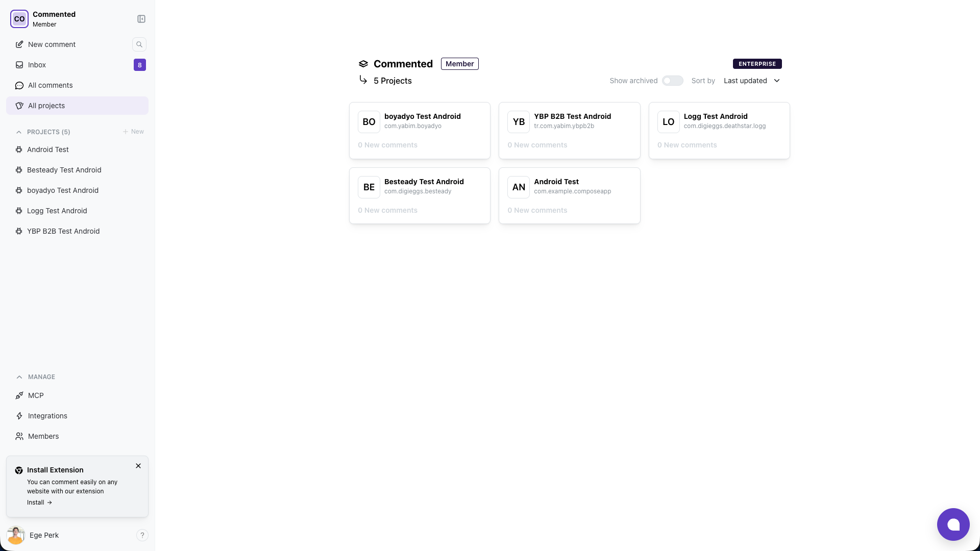Viewport: 980px width, 551px height.
Task: Collapse the sidebar with the panel icon
Action: click(x=141, y=19)
